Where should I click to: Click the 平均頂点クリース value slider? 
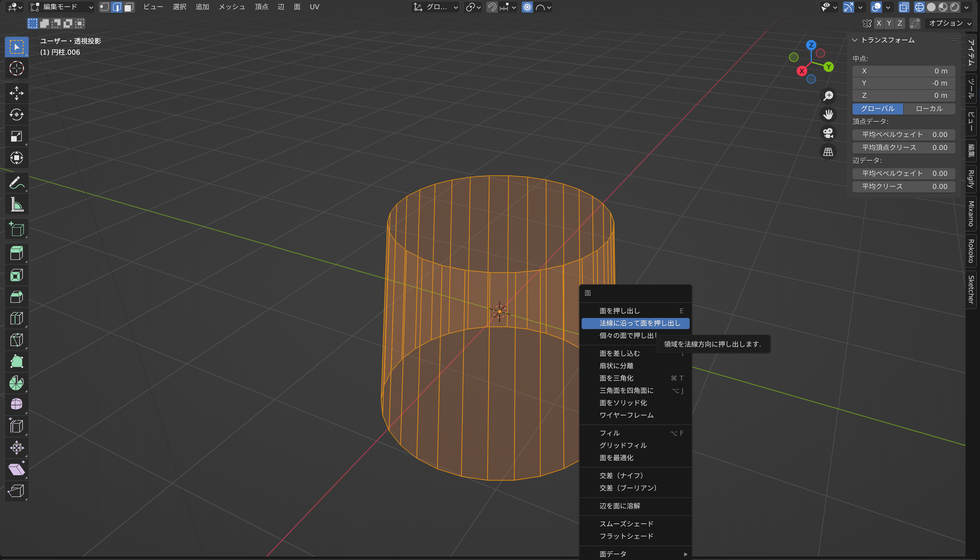click(904, 148)
